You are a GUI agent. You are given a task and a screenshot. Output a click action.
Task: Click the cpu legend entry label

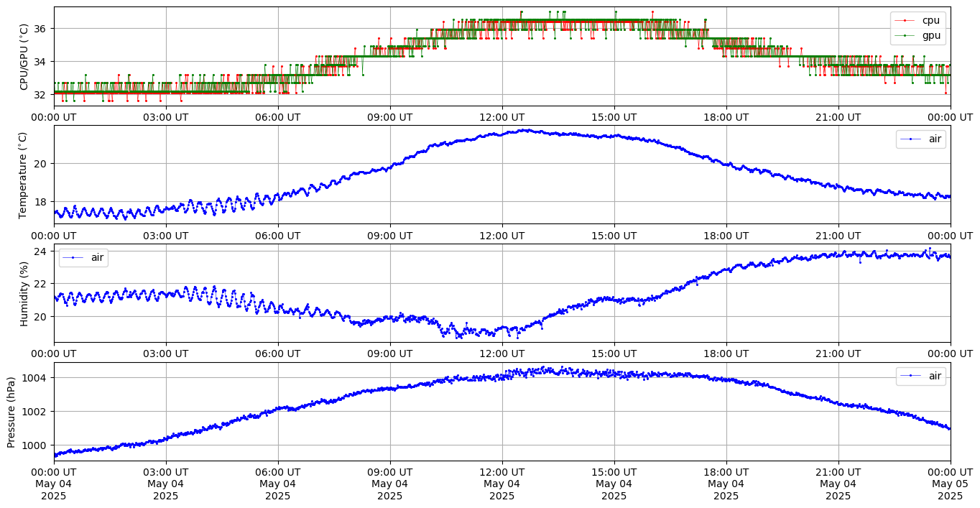(x=930, y=20)
